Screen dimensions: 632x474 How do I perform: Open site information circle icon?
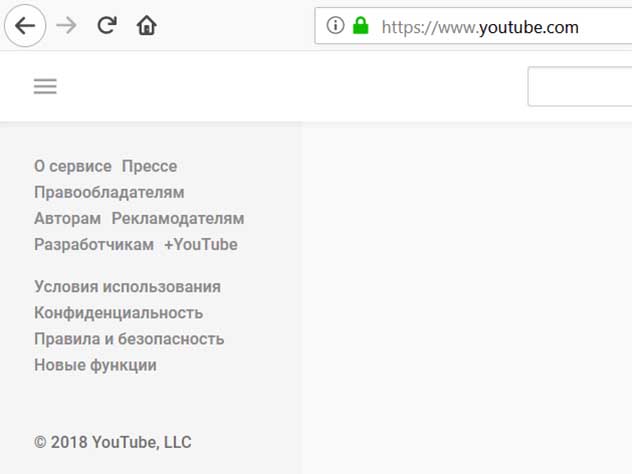336,27
